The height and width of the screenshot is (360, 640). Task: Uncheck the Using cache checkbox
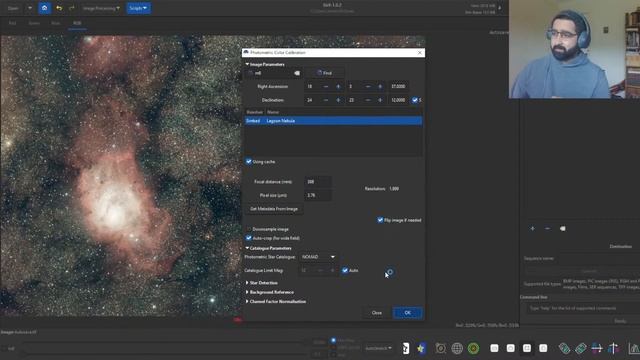pyautogui.click(x=249, y=162)
